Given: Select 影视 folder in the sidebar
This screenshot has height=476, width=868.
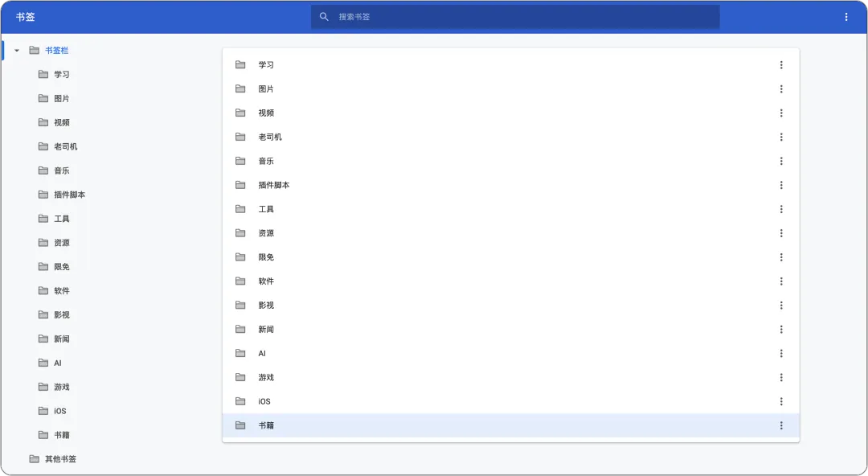Looking at the screenshot, I should [x=61, y=314].
